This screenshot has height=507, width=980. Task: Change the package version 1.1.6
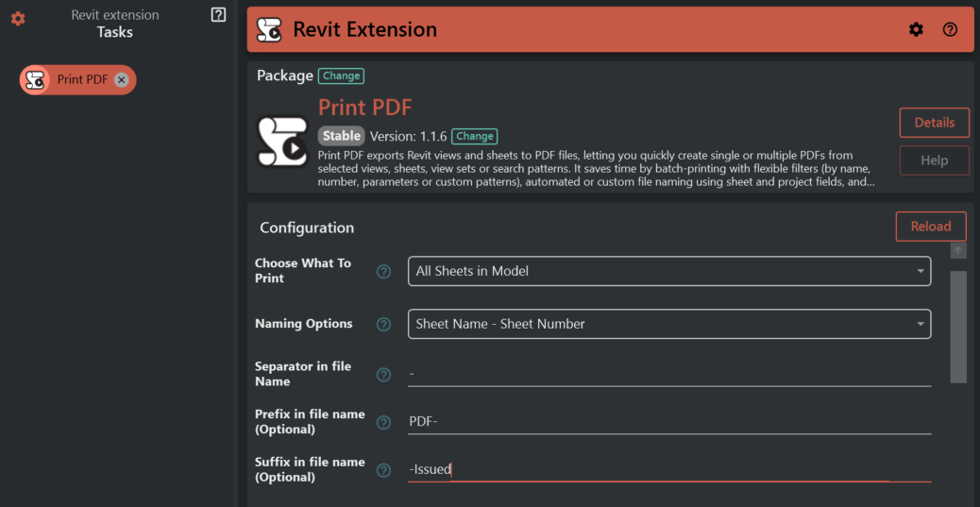point(474,136)
